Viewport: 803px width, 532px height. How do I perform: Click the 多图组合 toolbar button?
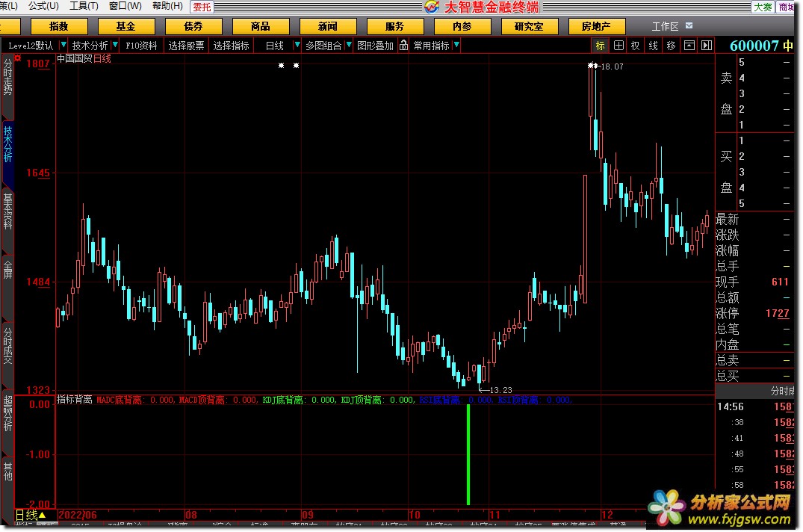(x=323, y=46)
